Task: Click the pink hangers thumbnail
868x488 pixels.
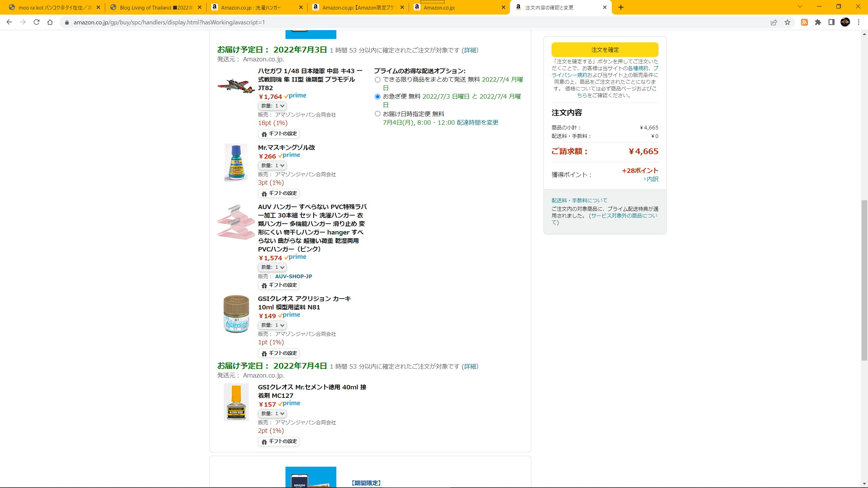Action: click(x=236, y=222)
